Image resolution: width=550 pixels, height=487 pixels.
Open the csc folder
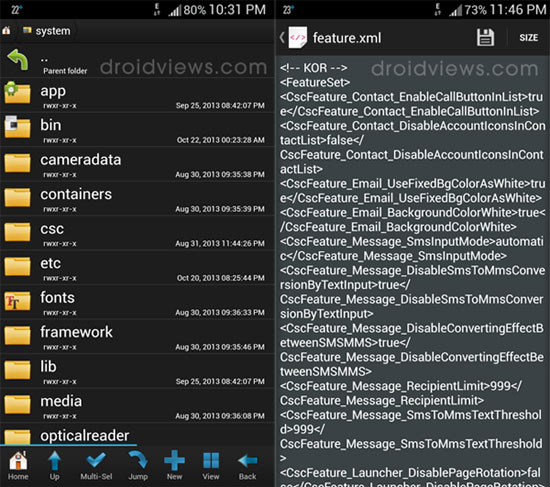coord(137,233)
